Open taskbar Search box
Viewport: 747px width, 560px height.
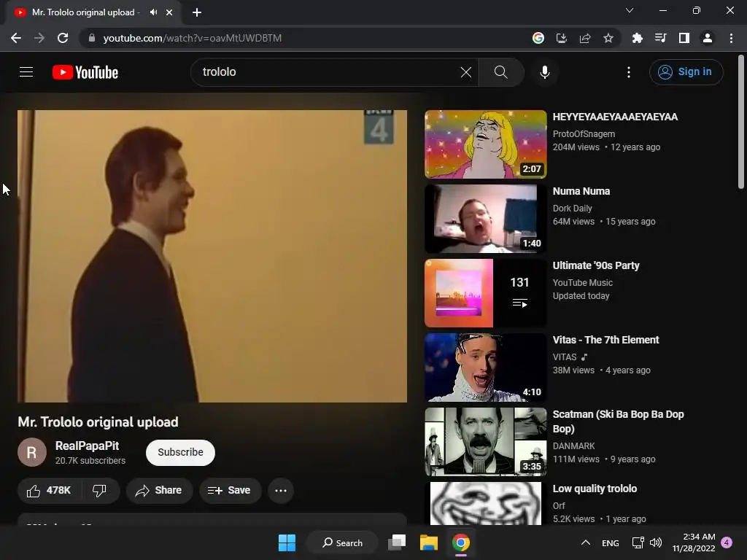pos(342,542)
